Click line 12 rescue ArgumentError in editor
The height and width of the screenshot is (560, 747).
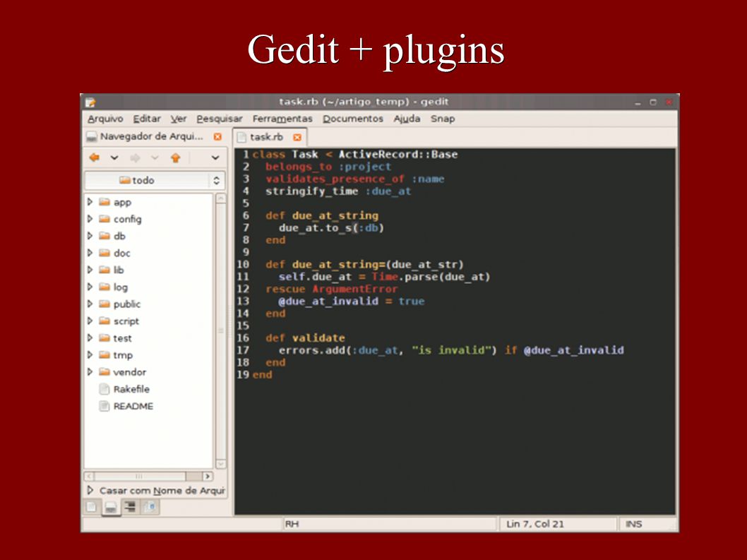(x=332, y=289)
